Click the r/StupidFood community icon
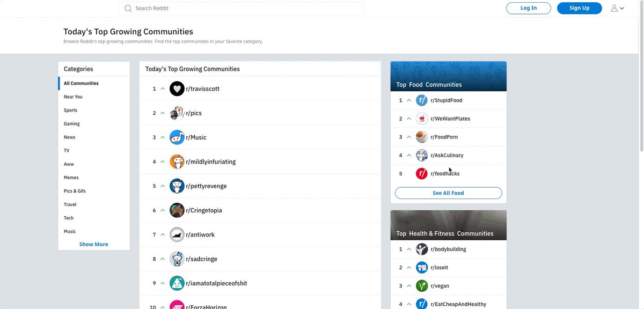The image size is (644, 309). pyautogui.click(x=422, y=100)
